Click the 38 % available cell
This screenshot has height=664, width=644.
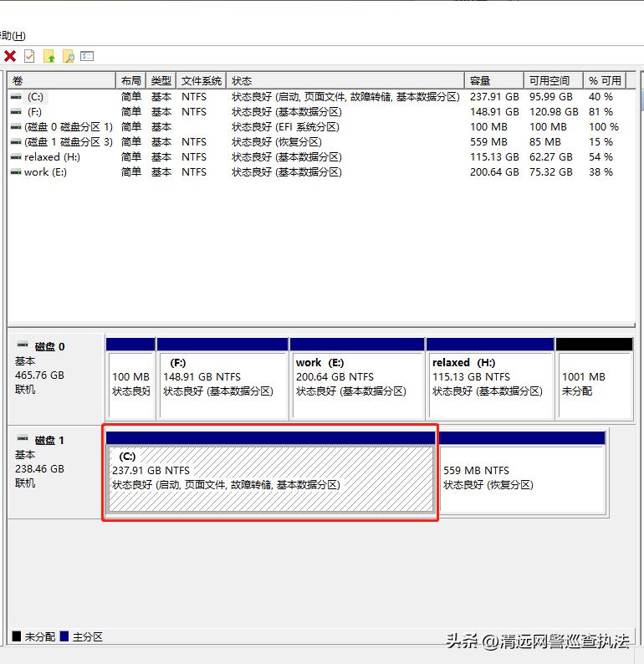pyautogui.click(x=601, y=172)
